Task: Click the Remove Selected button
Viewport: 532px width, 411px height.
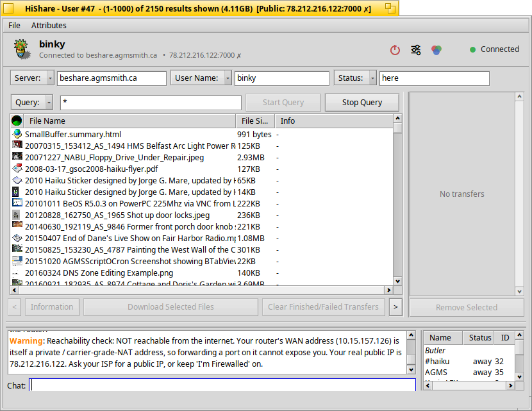Action: click(467, 307)
